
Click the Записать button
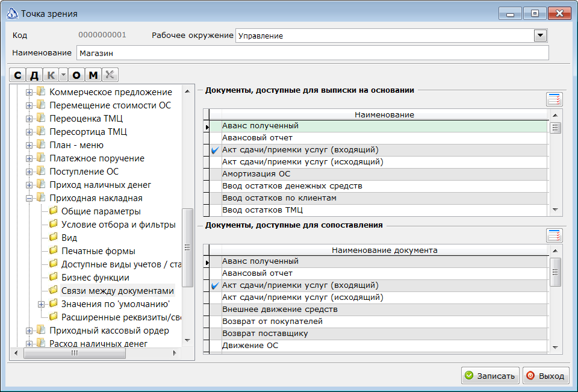coord(490,376)
